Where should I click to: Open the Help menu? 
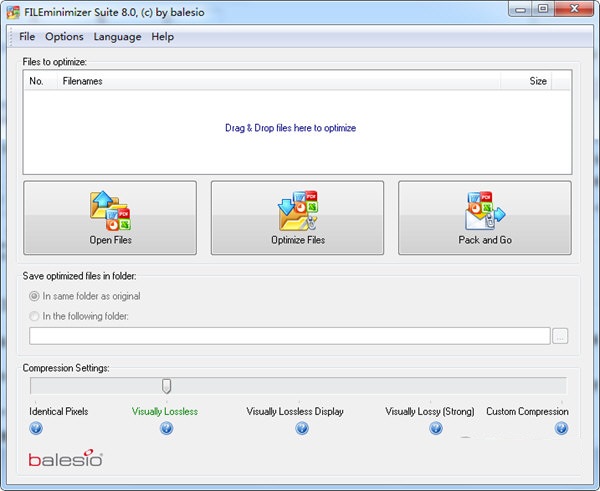coord(163,36)
